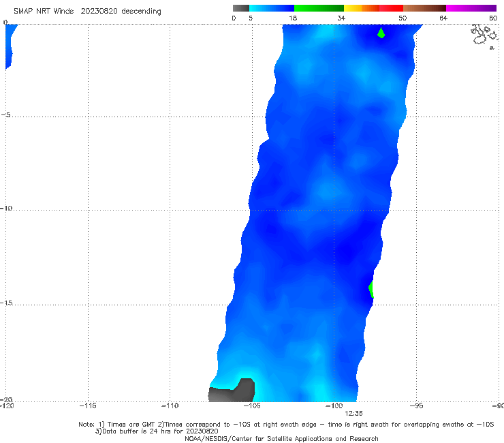Click the NOAA/NESDIS credit line
The width and height of the screenshot is (504, 443).
[281, 438]
